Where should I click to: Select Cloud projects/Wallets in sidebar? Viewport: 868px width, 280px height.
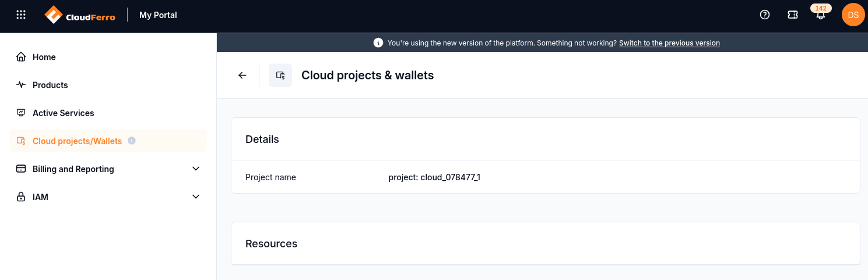108,141
